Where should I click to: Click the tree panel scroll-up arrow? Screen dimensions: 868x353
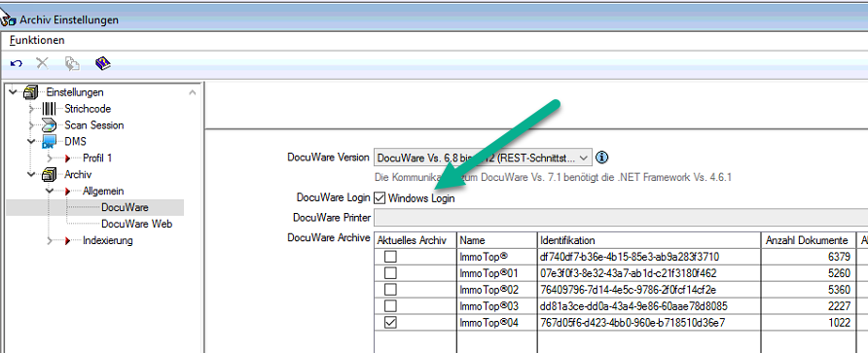point(192,92)
